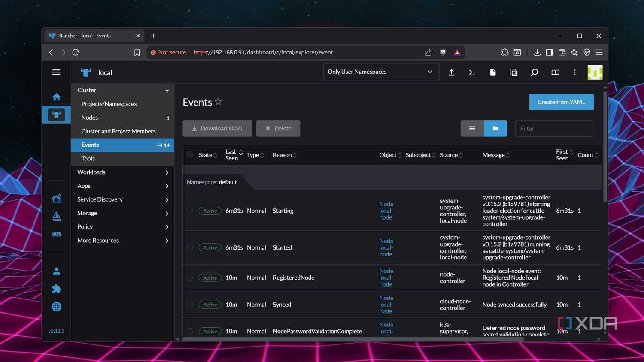Click the vertical page scrollbar

tap(605, 146)
